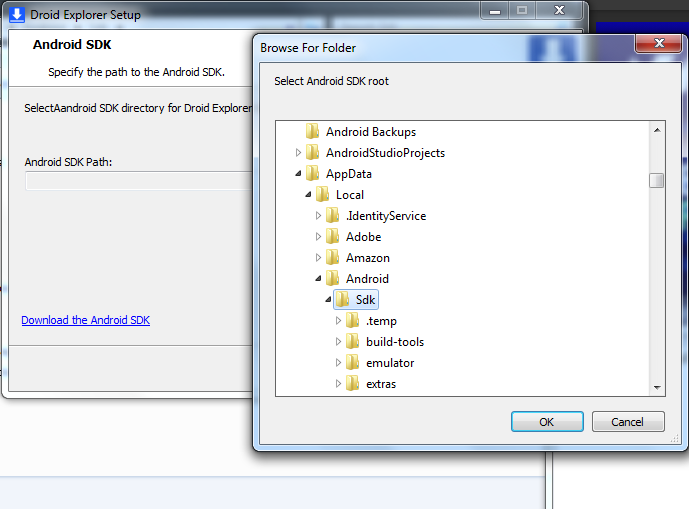Click the Adobe folder icon

click(333, 236)
